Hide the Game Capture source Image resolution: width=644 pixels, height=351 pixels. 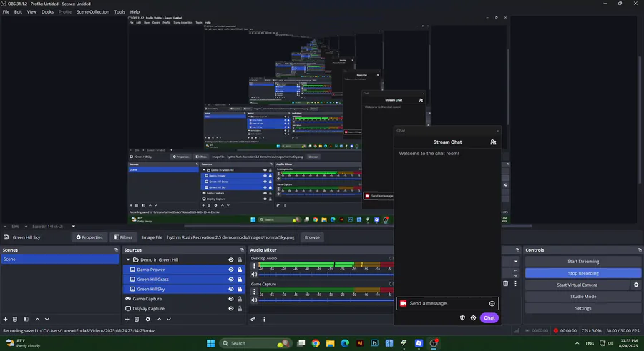tap(231, 299)
